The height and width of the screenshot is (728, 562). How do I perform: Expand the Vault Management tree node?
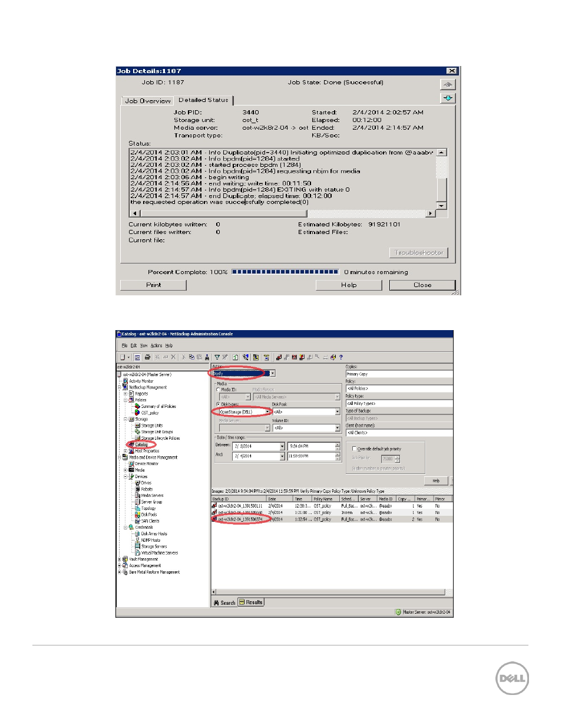[119, 559]
